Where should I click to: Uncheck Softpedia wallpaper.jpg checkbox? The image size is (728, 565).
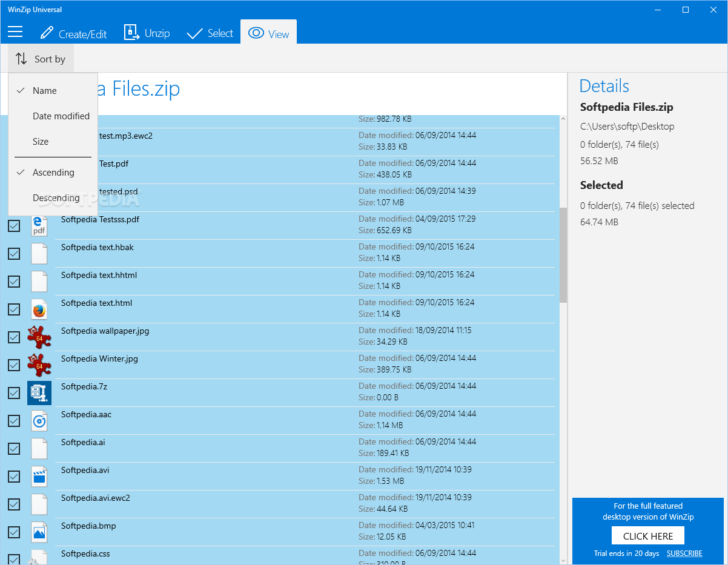tap(14, 337)
